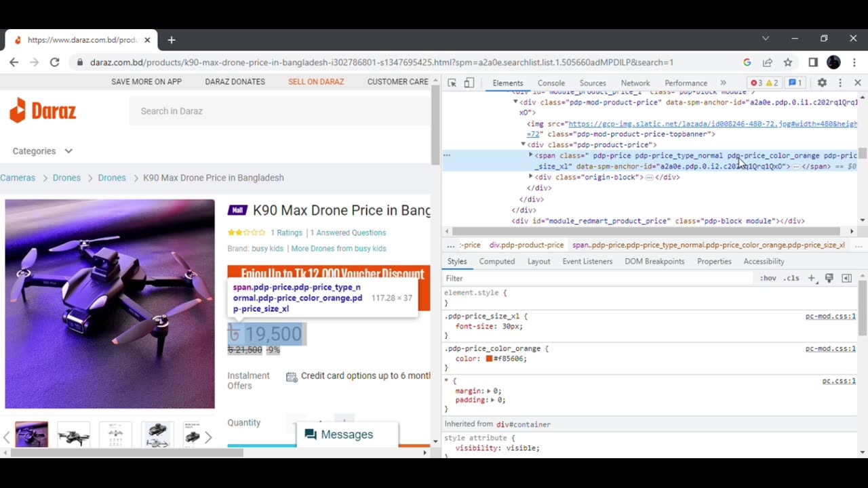Close the daraz.com.bd browser tab

[147, 40]
